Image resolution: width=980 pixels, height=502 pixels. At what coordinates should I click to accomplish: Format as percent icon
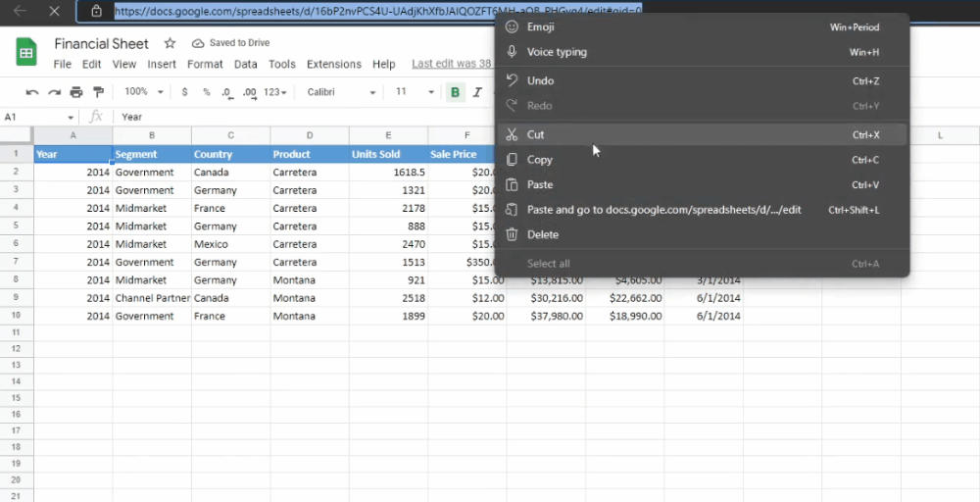206,92
